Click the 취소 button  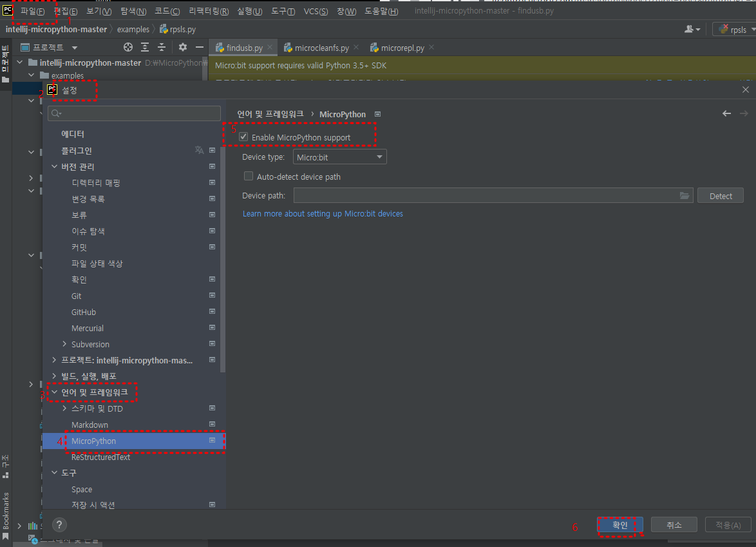click(x=674, y=525)
